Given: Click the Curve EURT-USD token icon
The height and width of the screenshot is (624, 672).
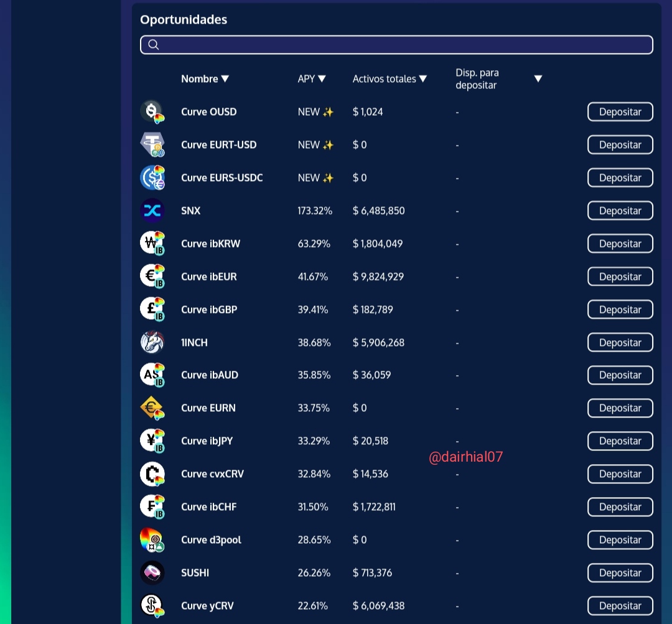Looking at the screenshot, I should tap(152, 145).
